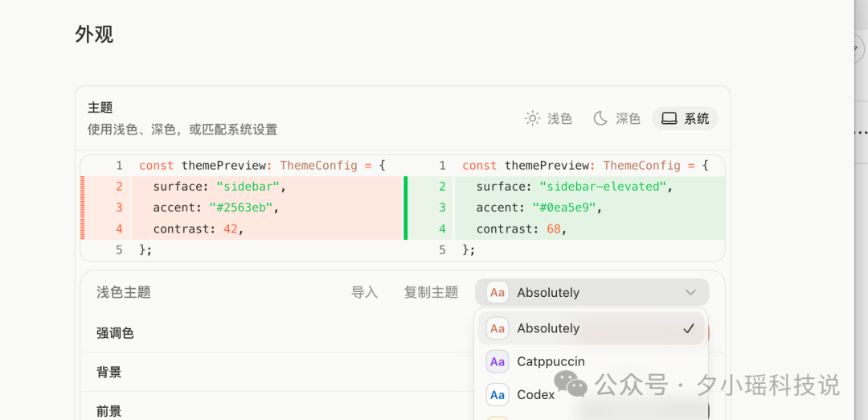
Task: Collapse the Absolutely theme dropdown chevron
Action: [x=690, y=293]
